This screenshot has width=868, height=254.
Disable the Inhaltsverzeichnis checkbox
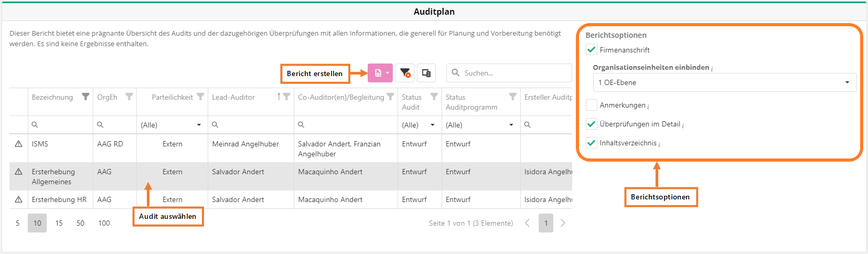pyautogui.click(x=592, y=143)
